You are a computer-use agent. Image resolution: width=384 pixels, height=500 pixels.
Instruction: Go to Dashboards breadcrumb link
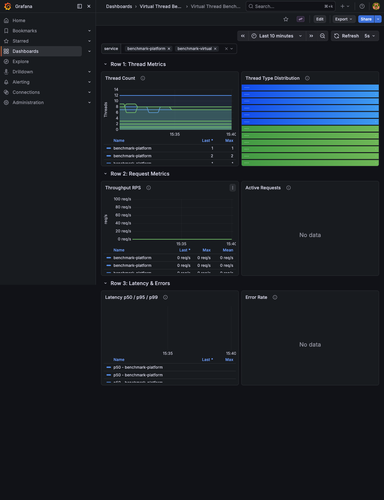click(x=119, y=6)
